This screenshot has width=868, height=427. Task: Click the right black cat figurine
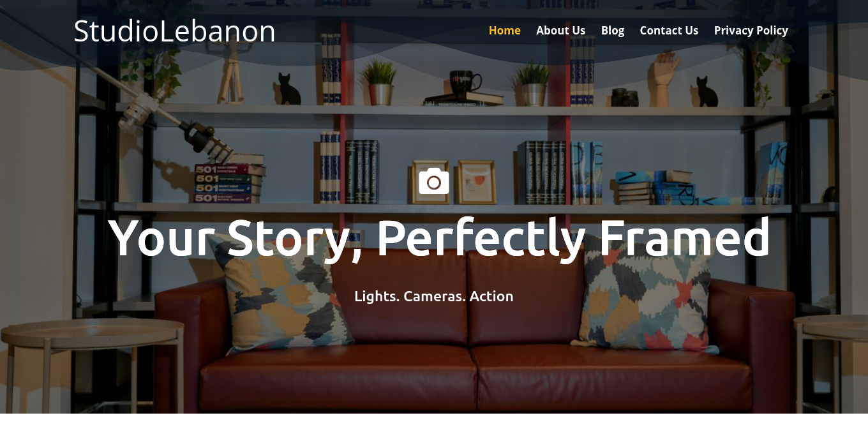coord(705,92)
